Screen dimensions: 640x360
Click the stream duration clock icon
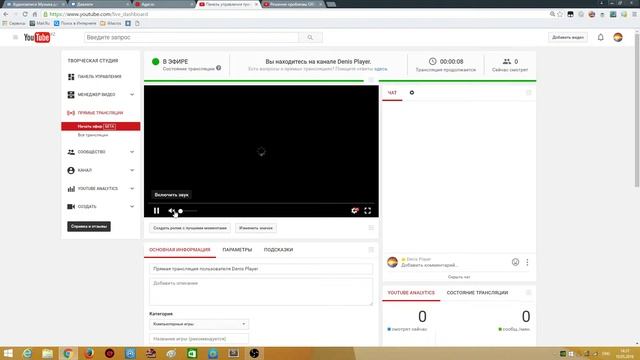tap(432, 61)
